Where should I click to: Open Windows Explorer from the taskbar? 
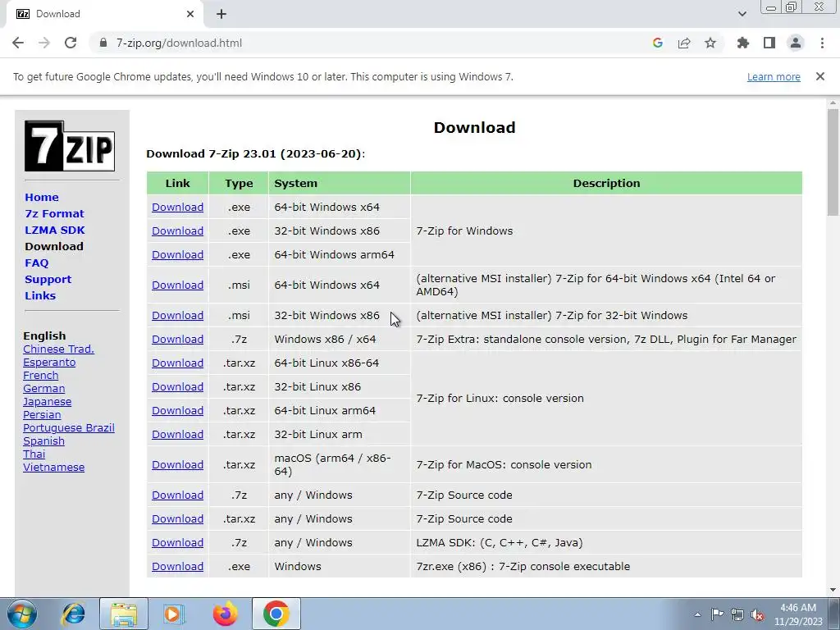(124, 614)
